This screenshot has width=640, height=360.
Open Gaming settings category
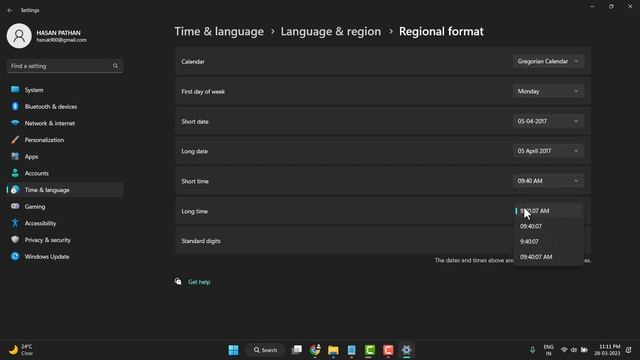tap(64, 207)
